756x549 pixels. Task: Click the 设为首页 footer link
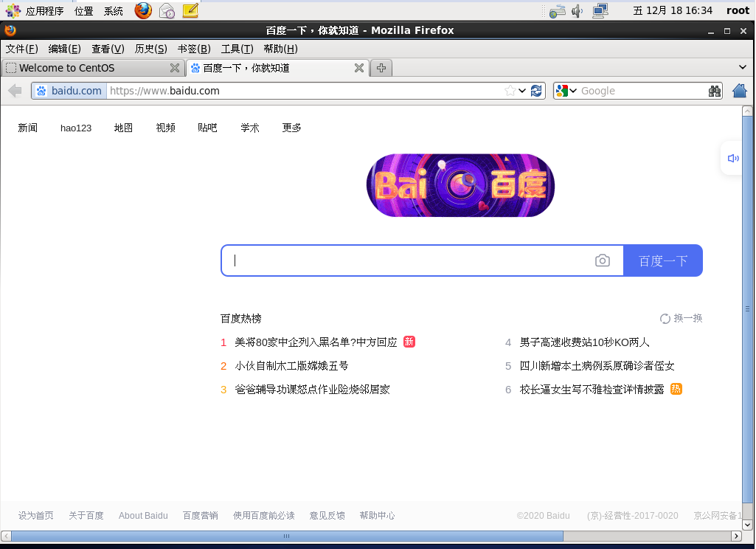pos(35,516)
